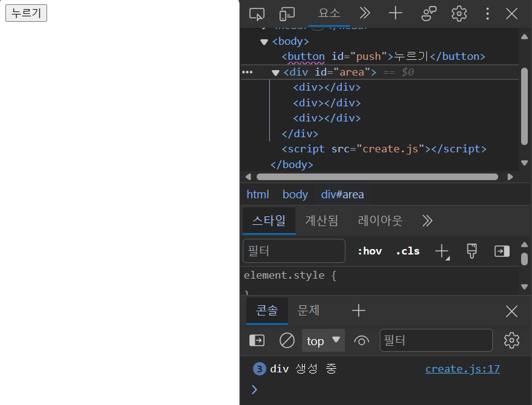Viewport: 532px width, 405px height.
Task: Click the styles pane scroll-down arrow
Action: 525,287
